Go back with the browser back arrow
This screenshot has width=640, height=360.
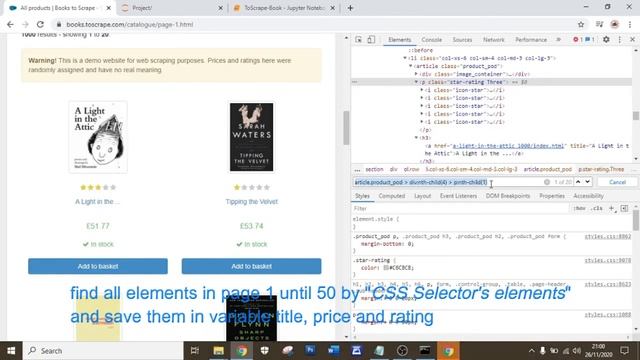pyautogui.click(x=10, y=24)
